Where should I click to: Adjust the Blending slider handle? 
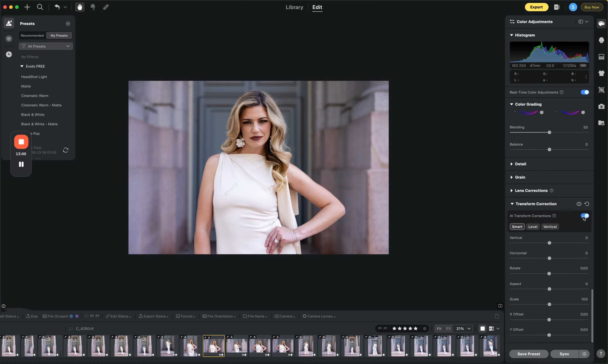pyautogui.click(x=549, y=132)
